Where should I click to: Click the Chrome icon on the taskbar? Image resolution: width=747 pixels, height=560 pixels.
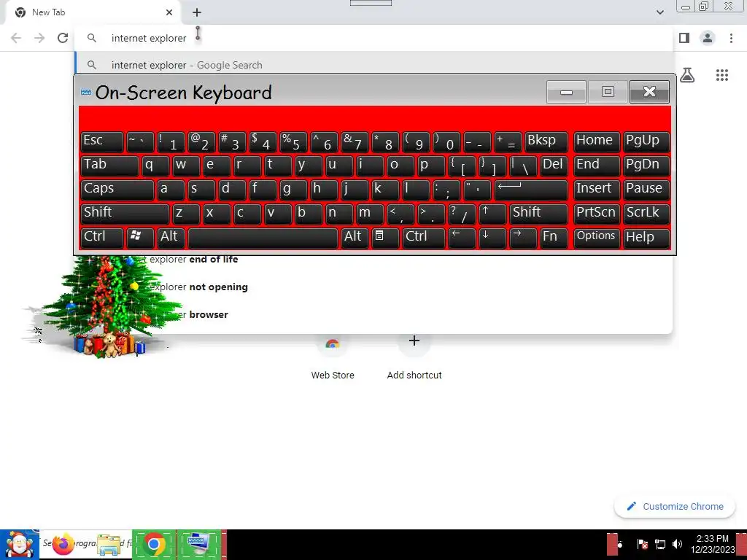click(x=154, y=545)
